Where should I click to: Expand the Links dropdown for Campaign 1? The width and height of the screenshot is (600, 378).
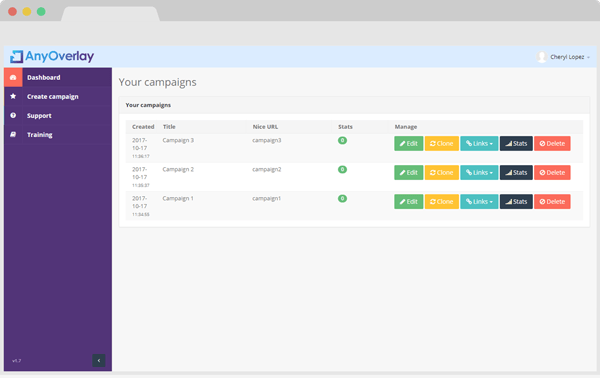click(479, 202)
